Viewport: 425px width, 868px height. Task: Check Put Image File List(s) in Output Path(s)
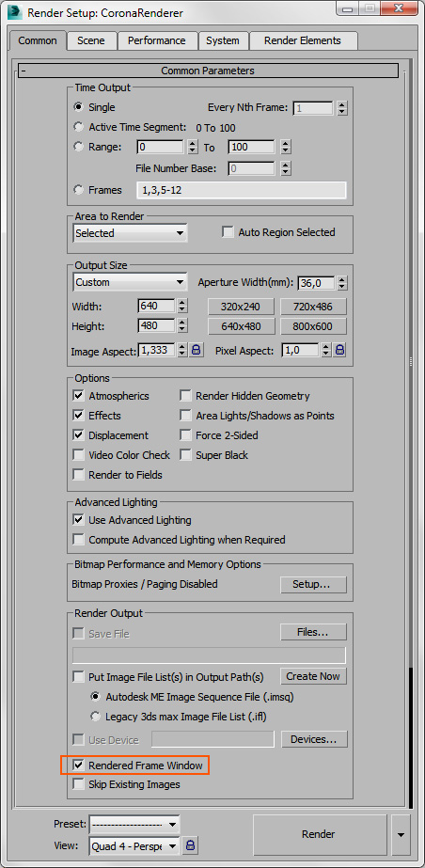tap(79, 676)
